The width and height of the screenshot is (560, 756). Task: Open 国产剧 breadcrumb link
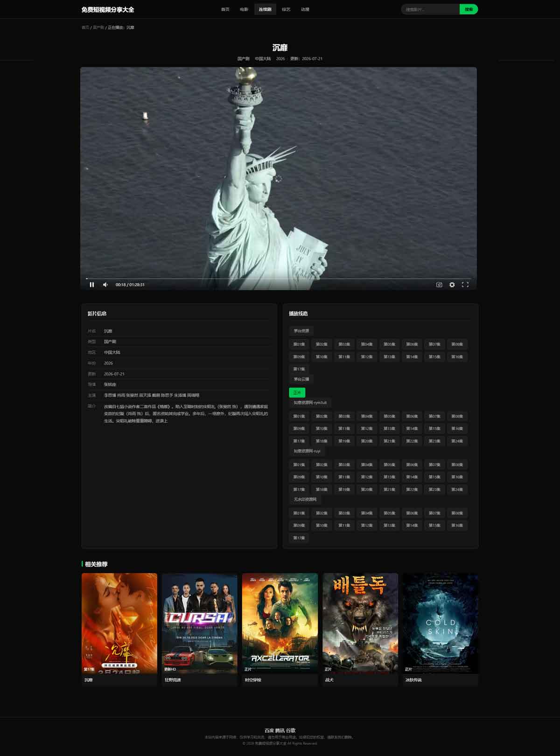click(98, 28)
